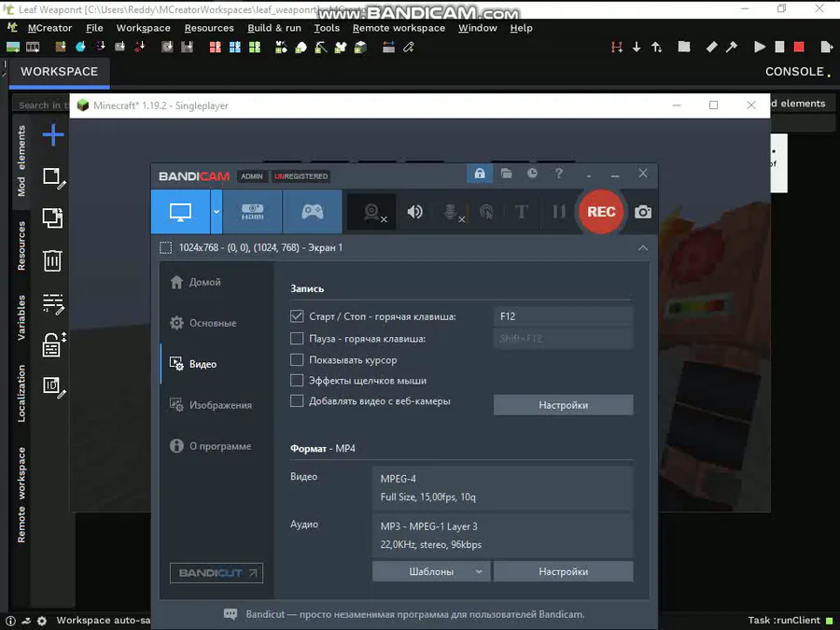Click the build hammer icon in MCreator toolbar

pyautogui.click(x=731, y=48)
